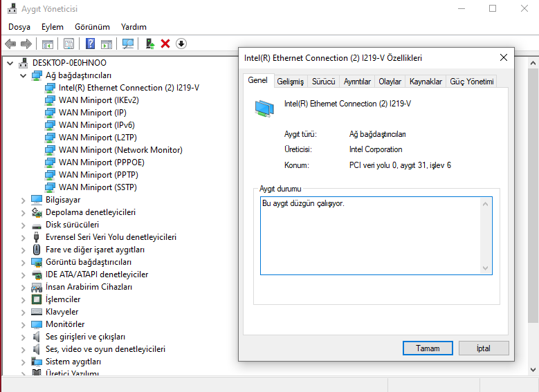Expand Görüntü bağdaştırıcıları category
The image size is (539, 392).
(23, 263)
